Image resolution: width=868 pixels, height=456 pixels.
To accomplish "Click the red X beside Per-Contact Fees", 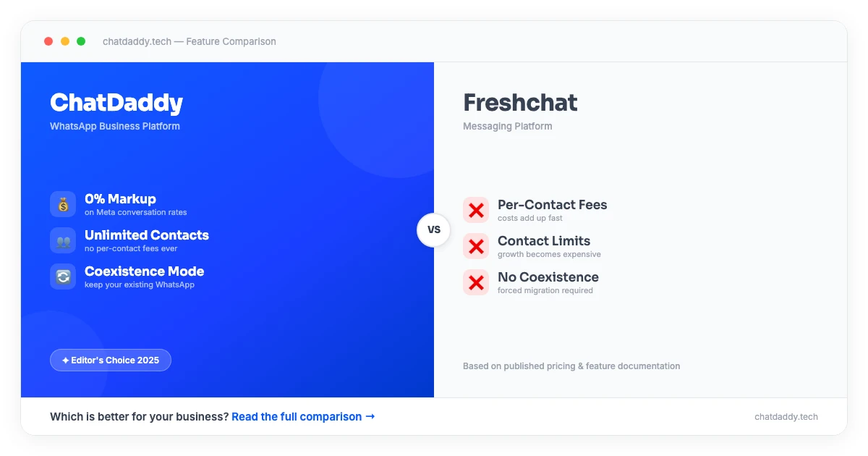I will [476, 210].
